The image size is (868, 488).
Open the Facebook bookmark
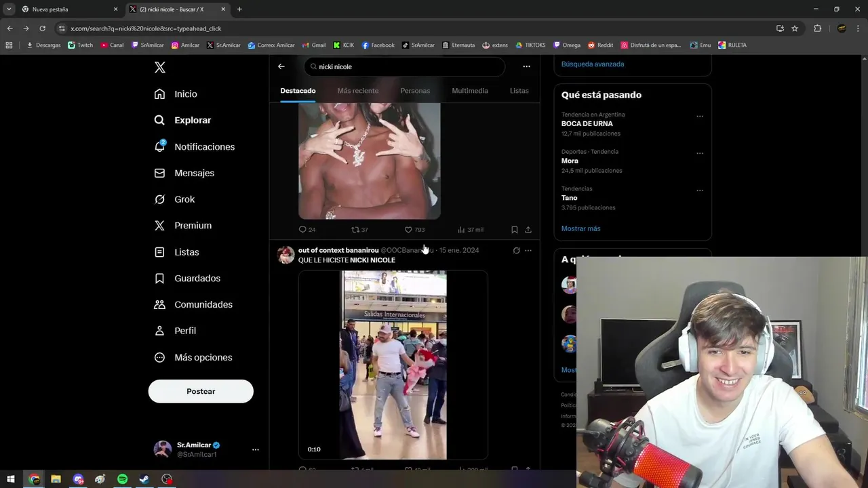[378, 45]
